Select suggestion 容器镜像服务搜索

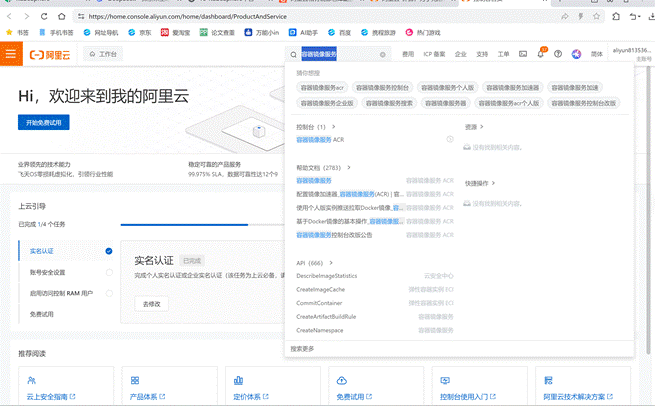[x=389, y=103]
